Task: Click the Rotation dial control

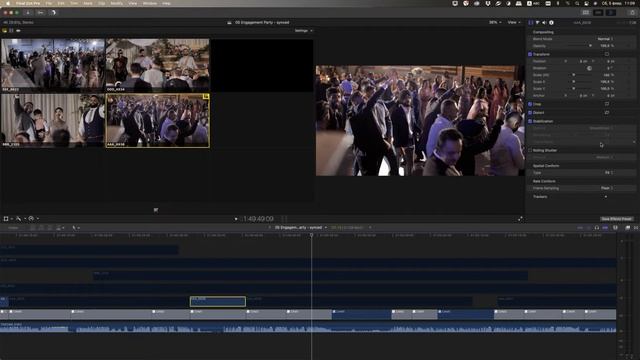Action: click(x=589, y=68)
